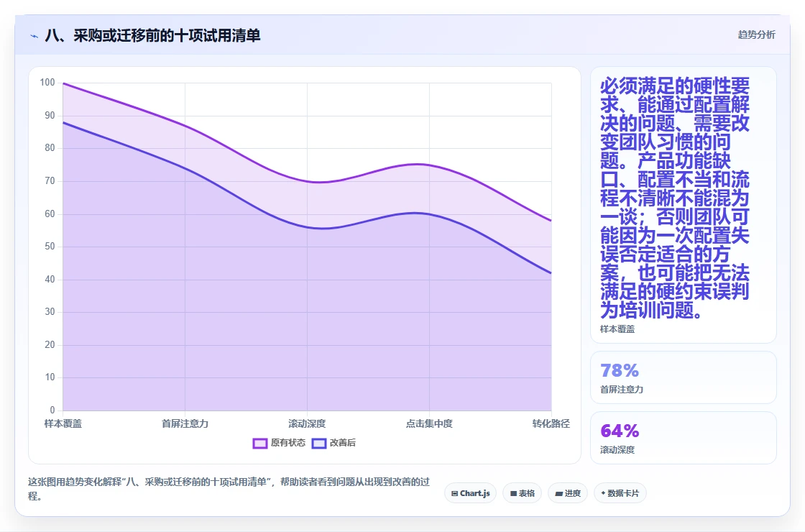The height and width of the screenshot is (532, 805).
Task: Click the 0 y-axis tick label
Action: coord(52,411)
